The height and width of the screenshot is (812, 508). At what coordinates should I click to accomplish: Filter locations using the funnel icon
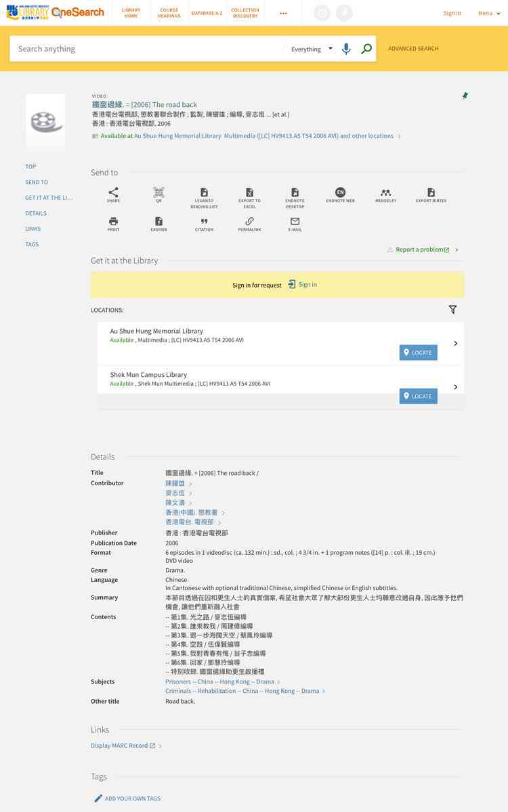452,310
